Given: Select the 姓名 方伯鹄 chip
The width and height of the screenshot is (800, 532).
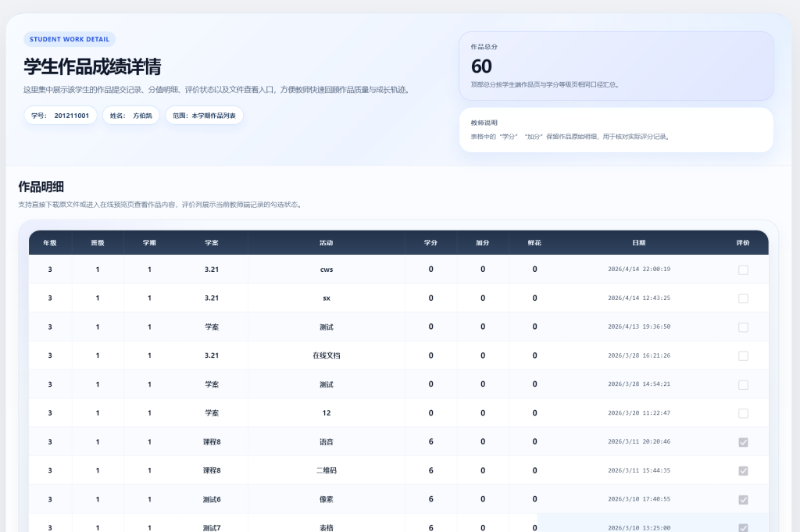Looking at the screenshot, I should 130,116.
